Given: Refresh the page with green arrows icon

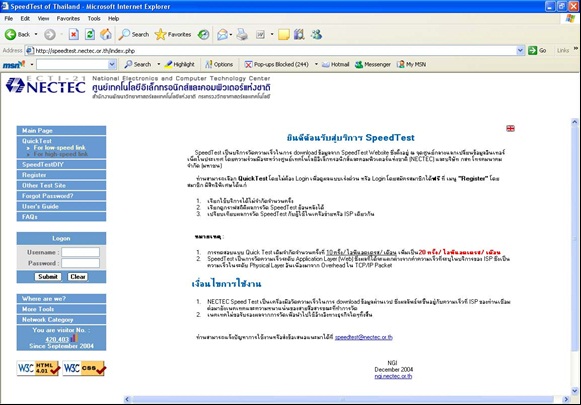Looking at the screenshot, I should (90, 34).
